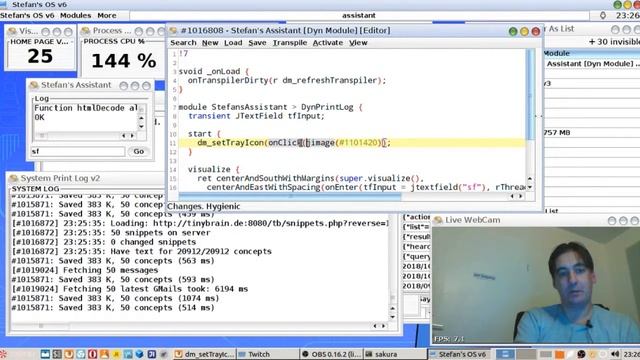The image size is (640, 360).
Task: Open the blue window icon in the taskbar launcher
Action: pyautogui.click(x=45, y=354)
